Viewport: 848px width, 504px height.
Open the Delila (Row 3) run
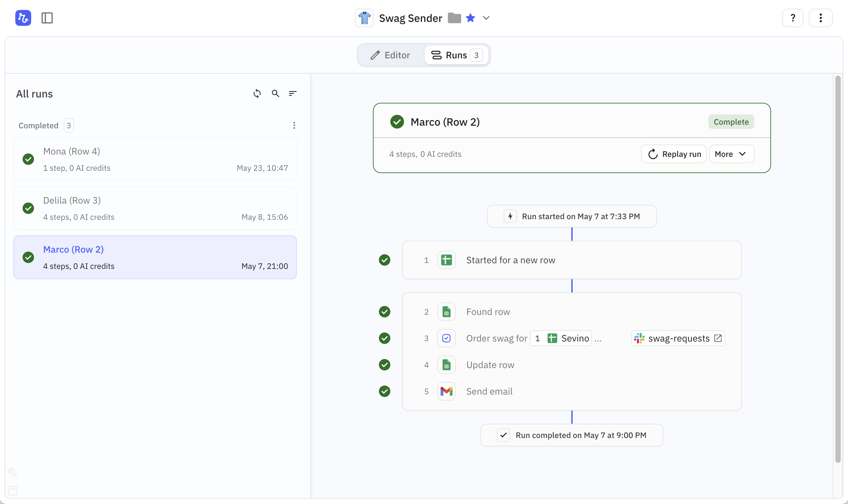pyautogui.click(x=155, y=208)
